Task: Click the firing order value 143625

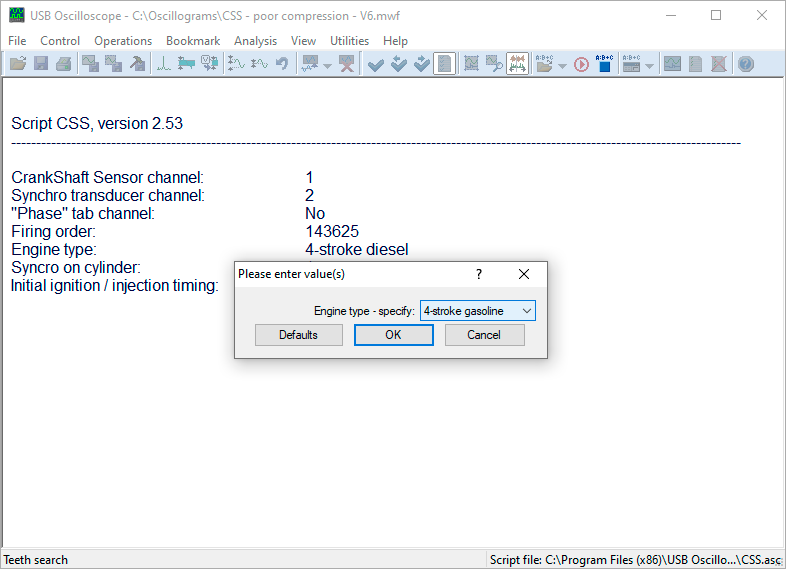Action: click(x=332, y=232)
